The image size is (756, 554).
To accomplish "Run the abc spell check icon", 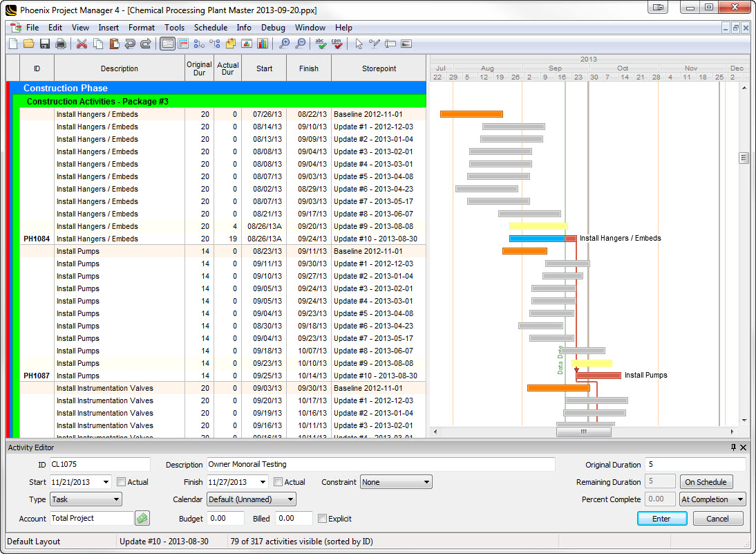I will pyautogui.click(x=321, y=44).
